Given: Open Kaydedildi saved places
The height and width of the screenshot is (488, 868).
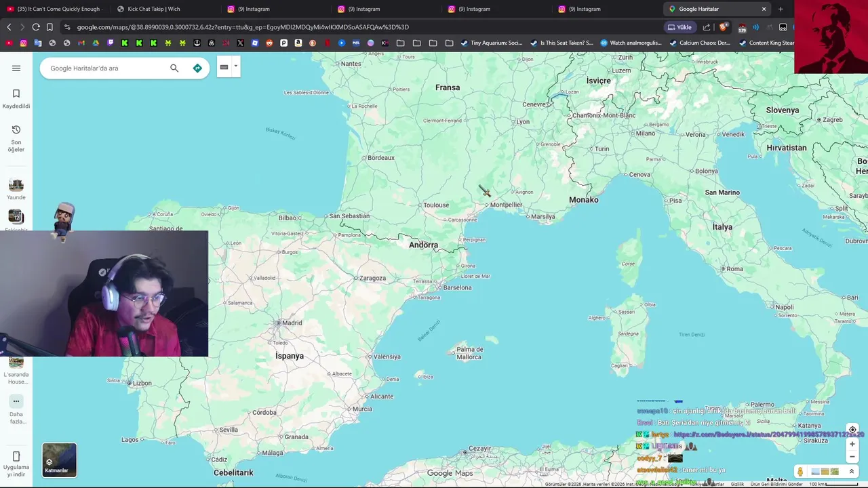Looking at the screenshot, I should (x=16, y=99).
